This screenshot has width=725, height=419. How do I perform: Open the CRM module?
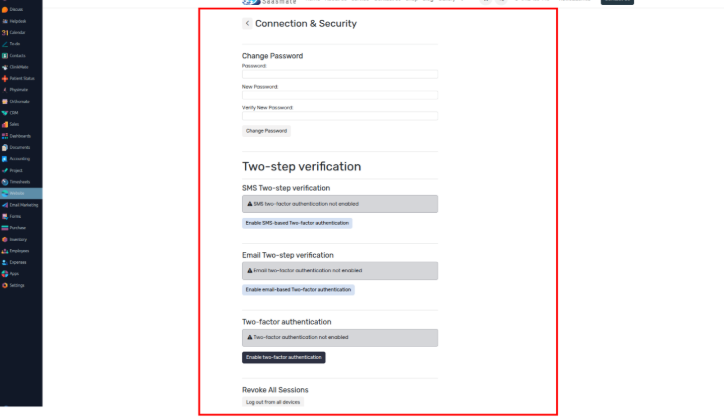pyautogui.click(x=19, y=112)
